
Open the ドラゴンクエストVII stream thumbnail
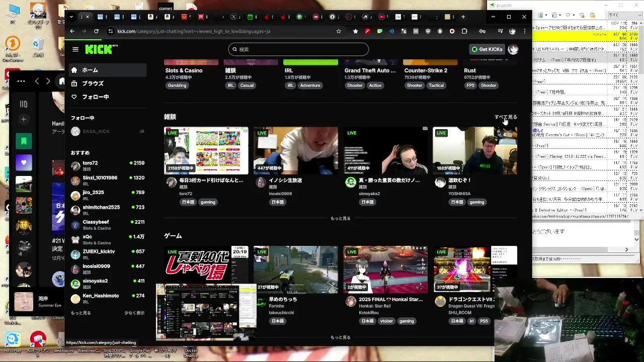click(x=475, y=269)
